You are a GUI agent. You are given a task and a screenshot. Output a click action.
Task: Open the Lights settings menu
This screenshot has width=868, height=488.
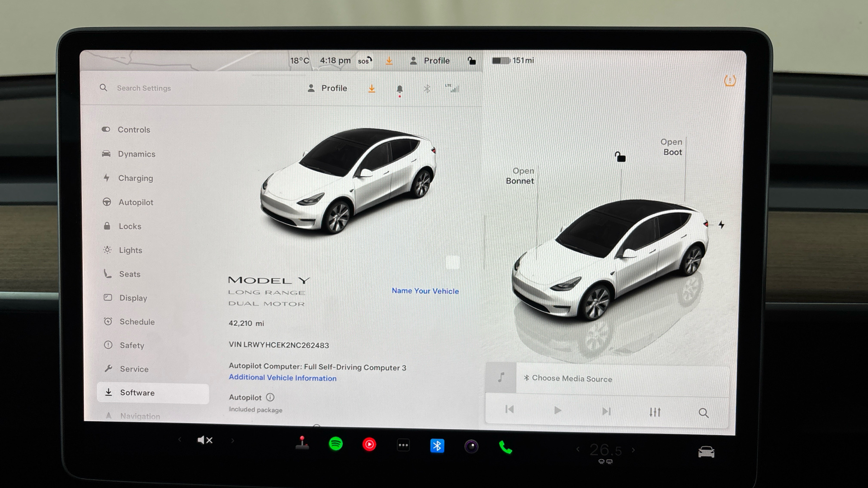point(123,250)
